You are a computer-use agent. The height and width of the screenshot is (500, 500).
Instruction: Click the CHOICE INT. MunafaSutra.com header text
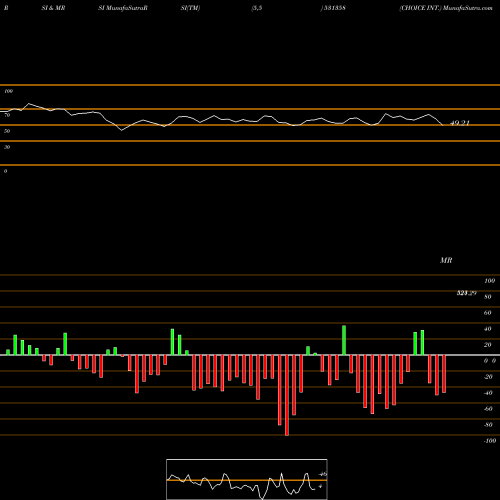pyautogui.click(x=446, y=8)
